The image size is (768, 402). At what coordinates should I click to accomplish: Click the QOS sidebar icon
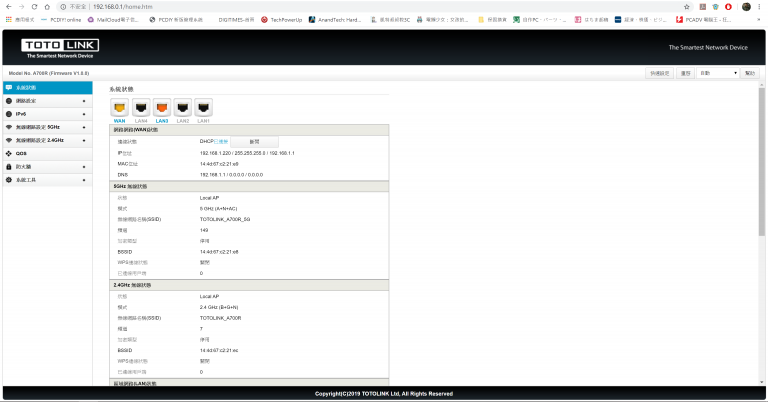click(x=9, y=154)
